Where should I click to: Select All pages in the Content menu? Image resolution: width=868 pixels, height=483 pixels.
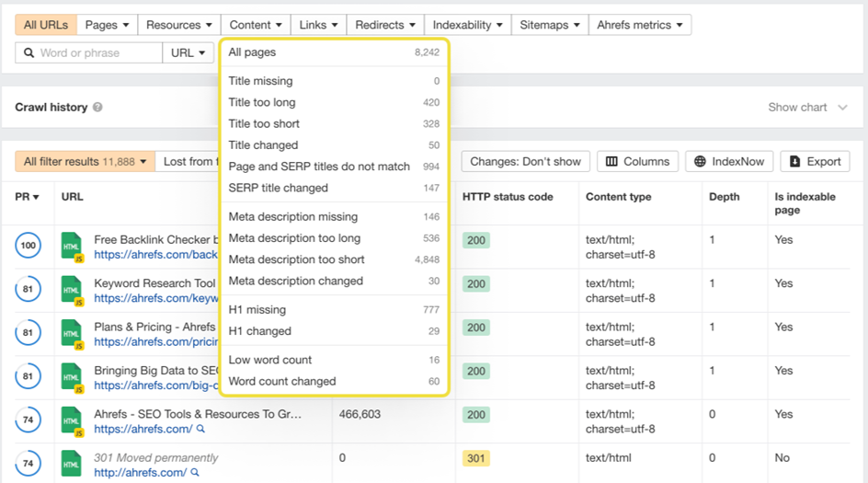(334, 52)
